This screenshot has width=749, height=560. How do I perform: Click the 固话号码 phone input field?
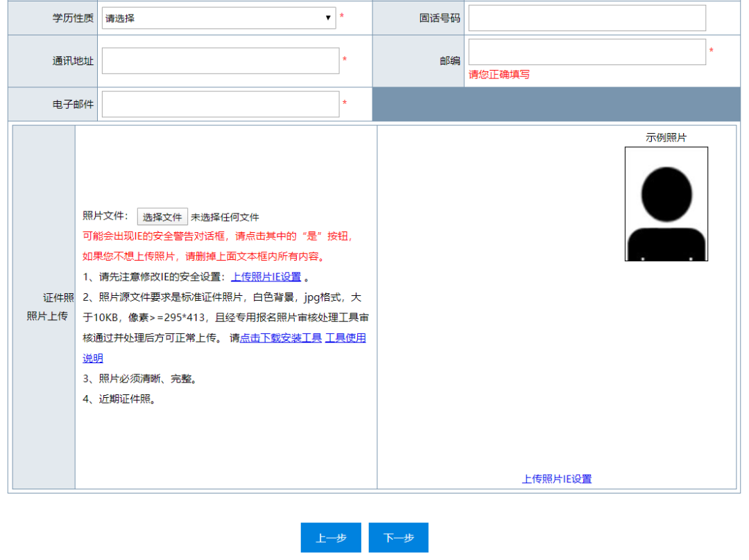pyautogui.click(x=587, y=17)
